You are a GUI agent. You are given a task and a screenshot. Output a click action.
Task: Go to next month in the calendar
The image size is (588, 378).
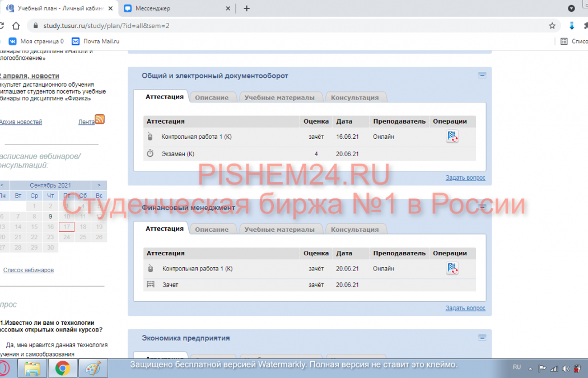[x=99, y=185]
